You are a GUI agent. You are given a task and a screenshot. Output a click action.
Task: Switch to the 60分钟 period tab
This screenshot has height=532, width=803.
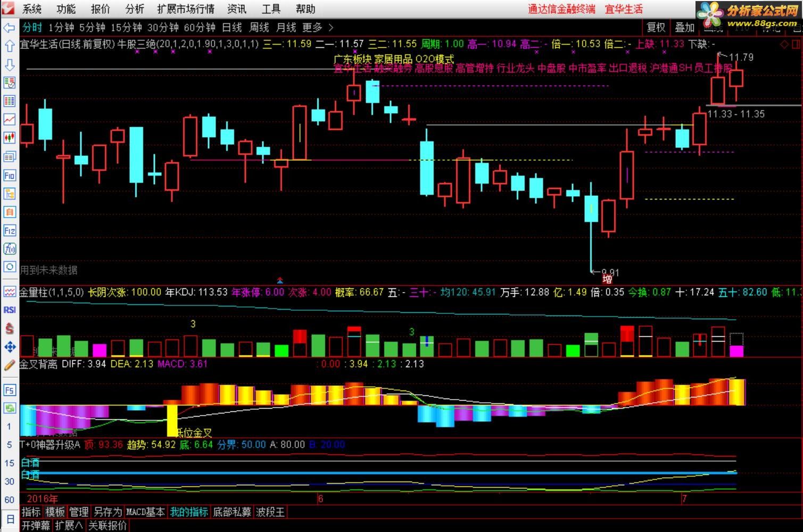pos(200,28)
